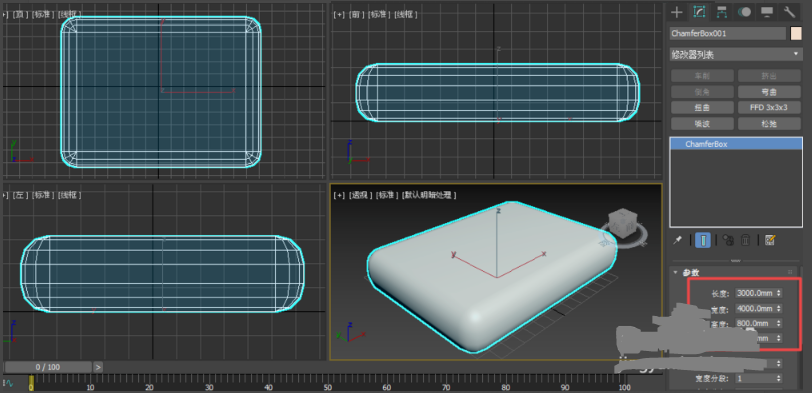
Task: Open the Mini Curve Editor icon
Action: (8, 384)
